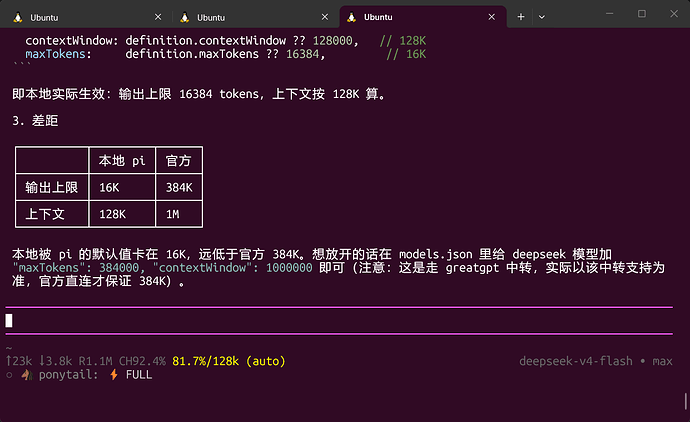This screenshot has height=422, width=690.
Task: Switch to the second Ubuntu tab
Action: (253, 17)
